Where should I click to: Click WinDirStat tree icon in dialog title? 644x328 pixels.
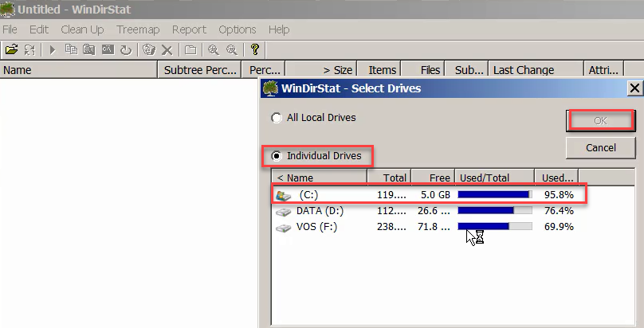(x=270, y=88)
